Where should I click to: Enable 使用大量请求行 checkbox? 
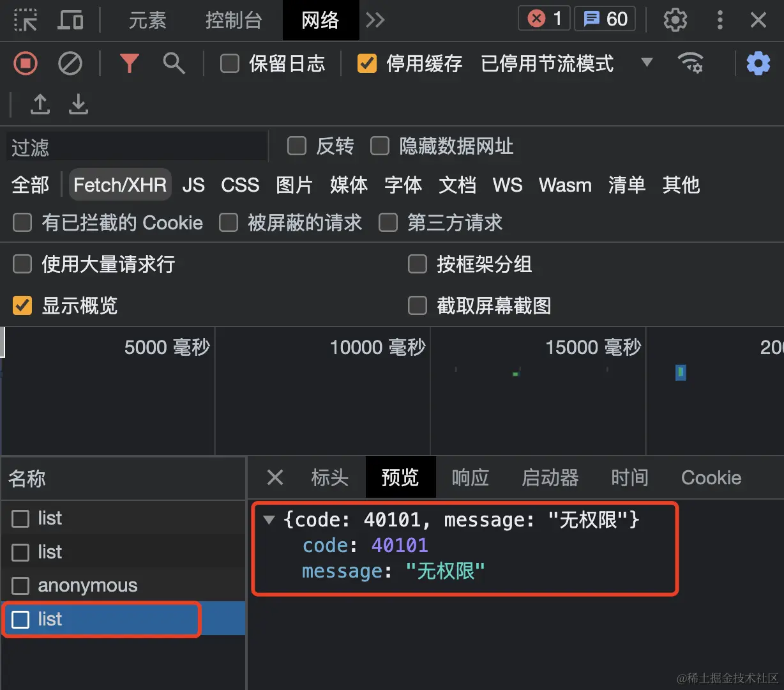tap(22, 264)
